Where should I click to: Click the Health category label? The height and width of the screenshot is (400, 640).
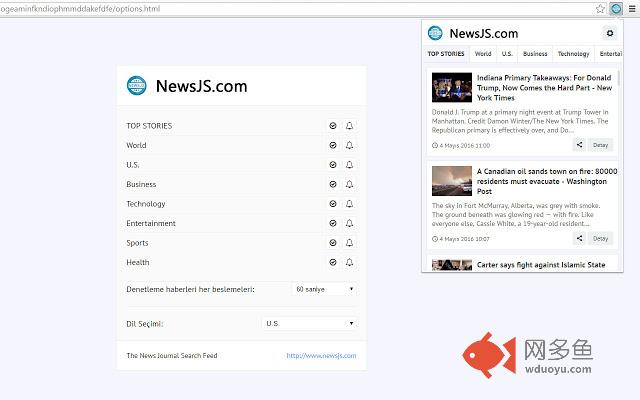[138, 262]
